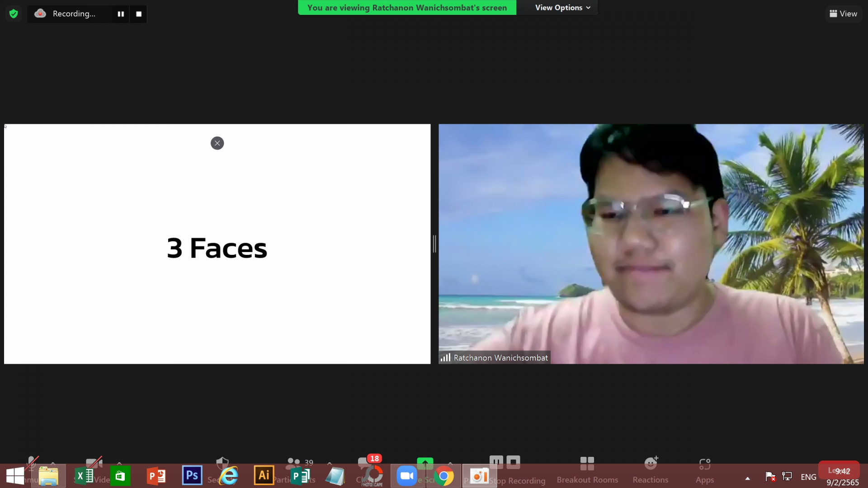Open the View Options dropdown

[x=562, y=8]
